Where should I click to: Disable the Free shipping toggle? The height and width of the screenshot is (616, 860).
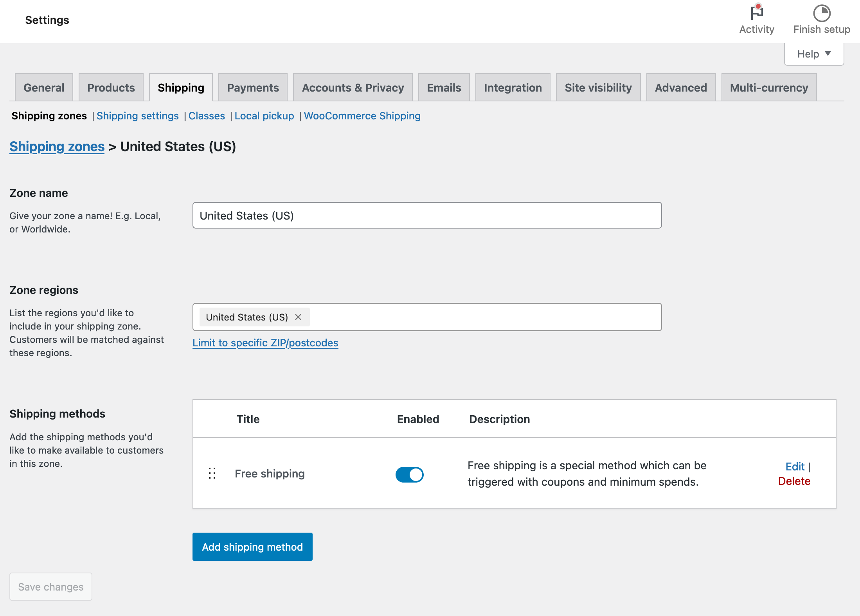409,474
